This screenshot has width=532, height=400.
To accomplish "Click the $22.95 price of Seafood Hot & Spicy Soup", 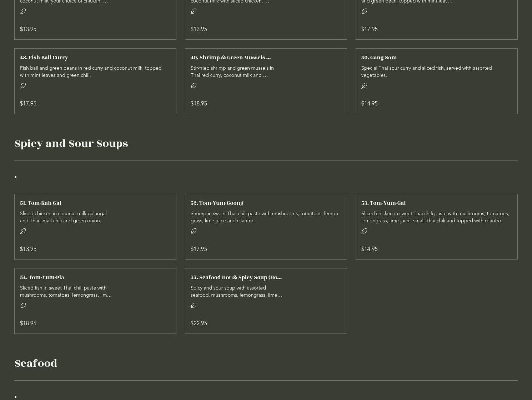I will (x=199, y=323).
